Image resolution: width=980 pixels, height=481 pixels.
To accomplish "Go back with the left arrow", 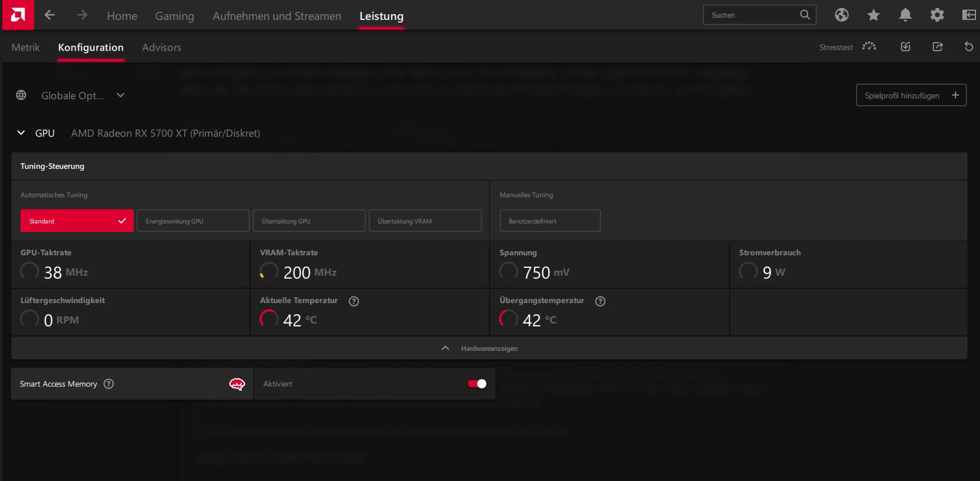I will tap(49, 15).
